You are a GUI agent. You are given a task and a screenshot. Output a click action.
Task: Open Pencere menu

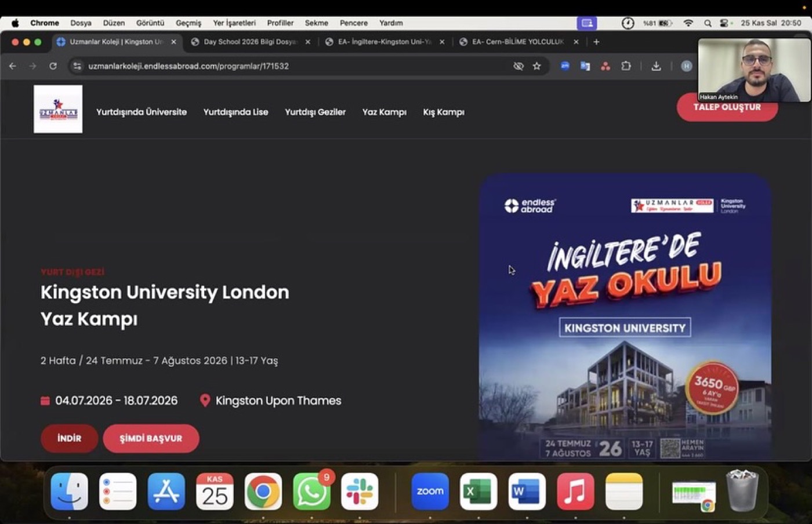click(354, 23)
